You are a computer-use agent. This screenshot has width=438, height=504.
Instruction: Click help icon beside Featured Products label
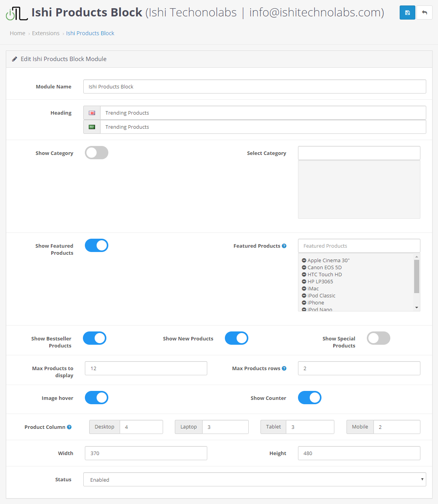(284, 246)
